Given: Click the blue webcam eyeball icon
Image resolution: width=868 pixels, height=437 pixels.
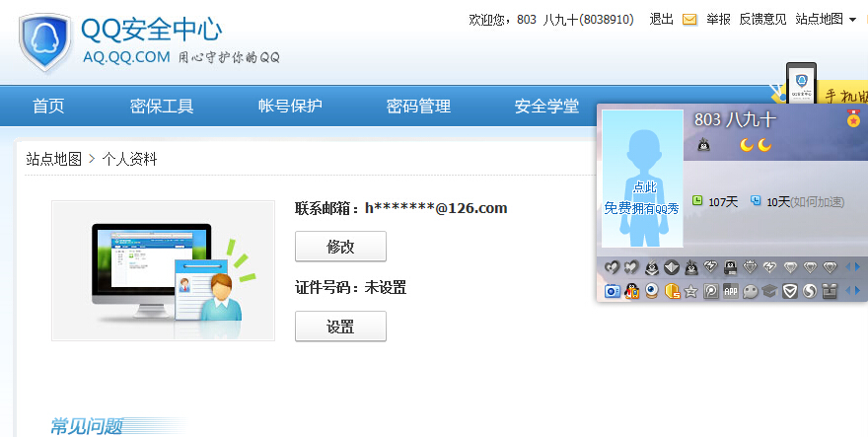Looking at the screenshot, I should coord(652,291).
